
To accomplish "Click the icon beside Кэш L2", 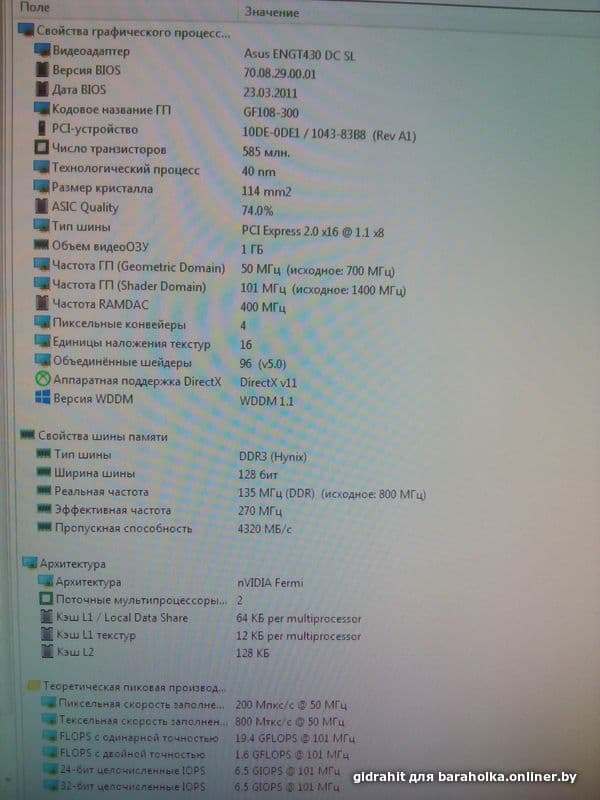I will 47,651.
